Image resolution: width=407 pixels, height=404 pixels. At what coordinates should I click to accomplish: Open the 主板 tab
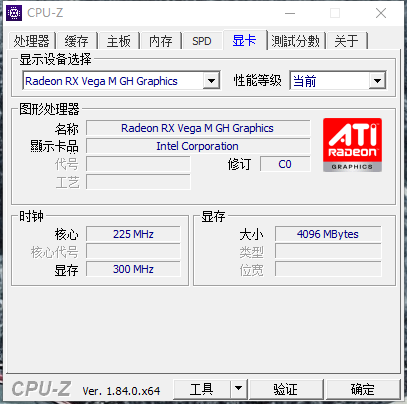pos(119,41)
